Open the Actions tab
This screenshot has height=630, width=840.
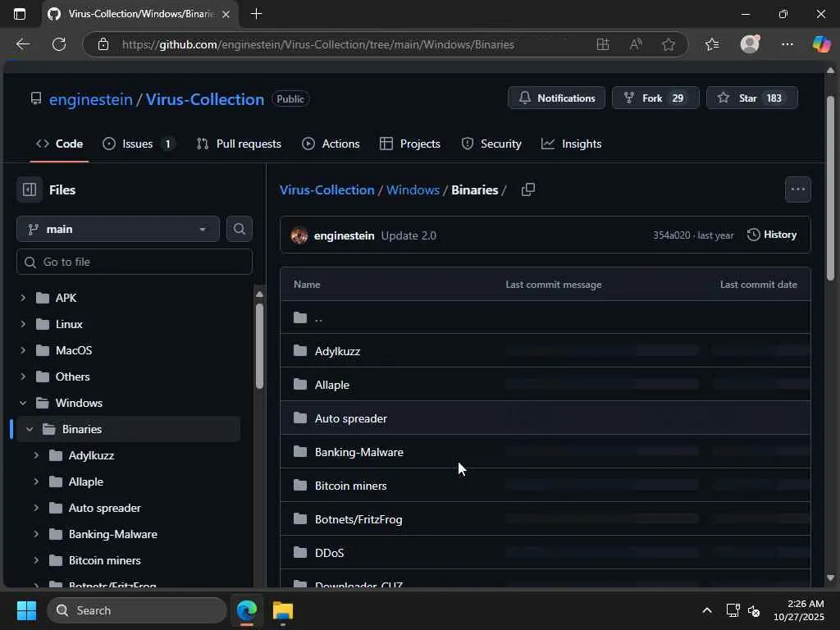(x=331, y=144)
